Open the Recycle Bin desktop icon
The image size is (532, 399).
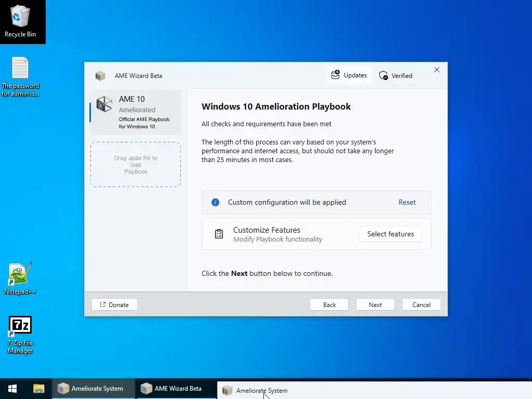point(20,21)
